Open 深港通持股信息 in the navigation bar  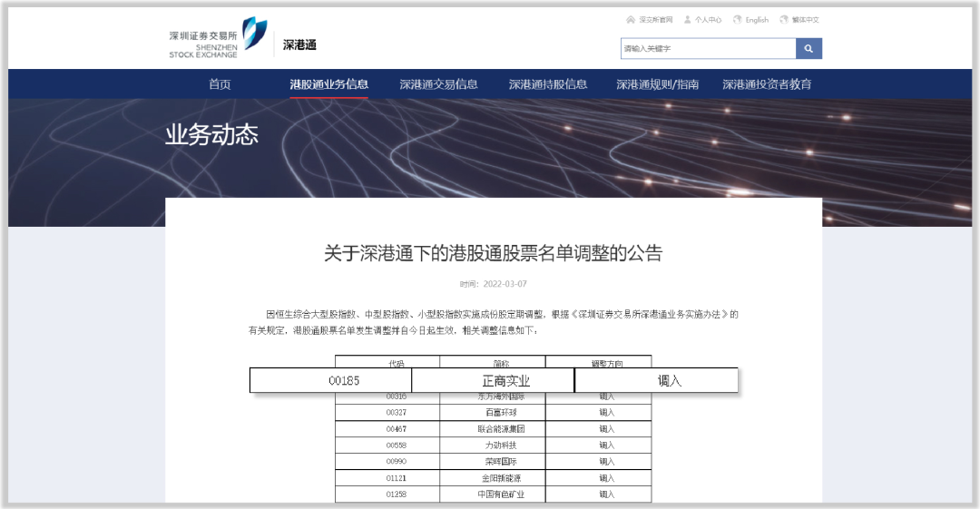(x=548, y=84)
